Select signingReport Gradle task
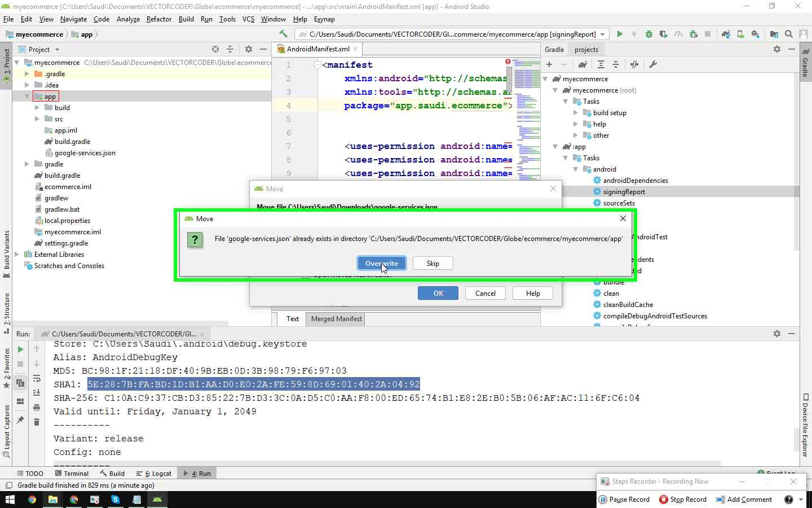The image size is (812, 508). pos(624,192)
